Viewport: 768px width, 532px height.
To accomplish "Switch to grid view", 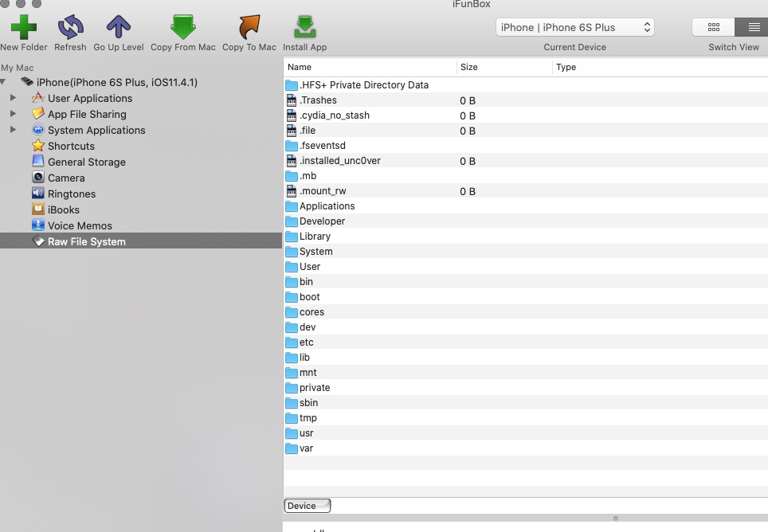I will [714, 27].
